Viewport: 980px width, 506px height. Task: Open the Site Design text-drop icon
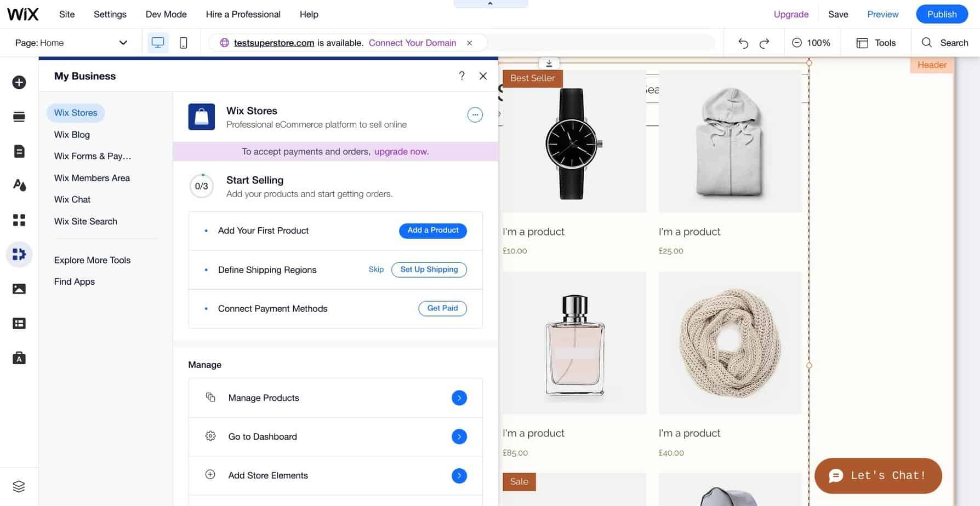pyautogui.click(x=19, y=185)
